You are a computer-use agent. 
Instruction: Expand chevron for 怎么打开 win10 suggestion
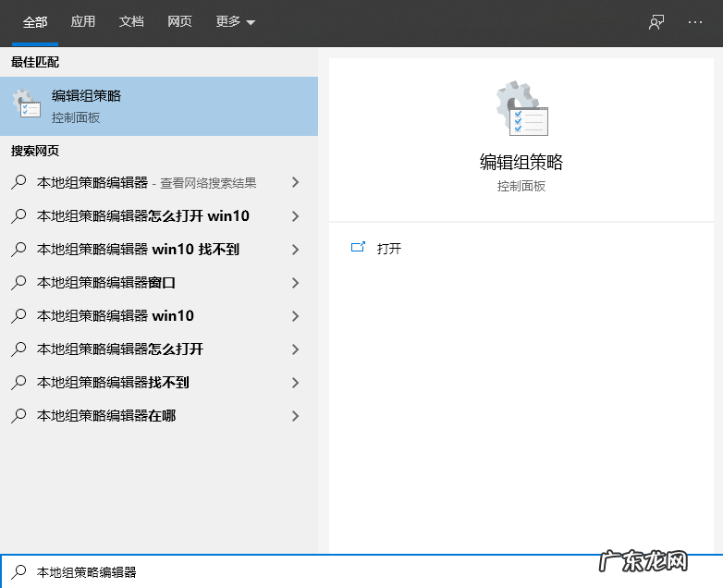pos(296,216)
